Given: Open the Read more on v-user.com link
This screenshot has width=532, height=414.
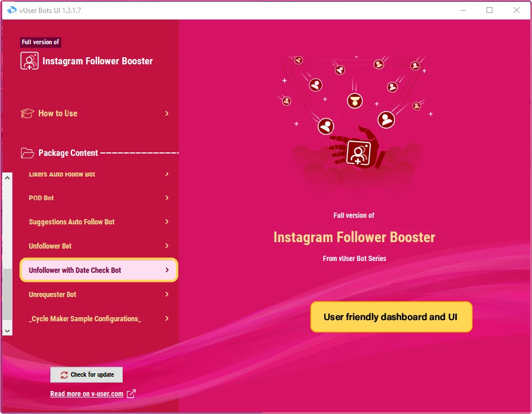Looking at the screenshot, I should point(87,394).
